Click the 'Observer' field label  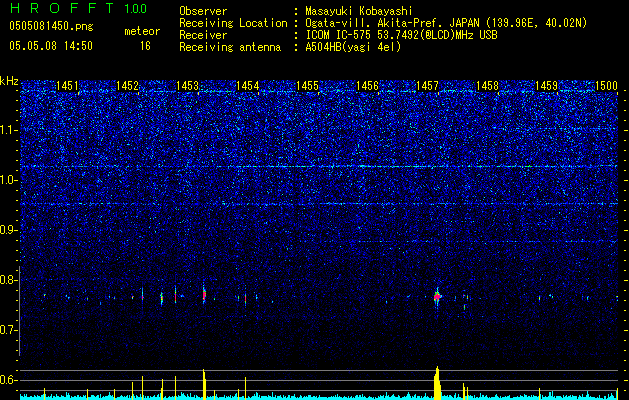(203, 11)
